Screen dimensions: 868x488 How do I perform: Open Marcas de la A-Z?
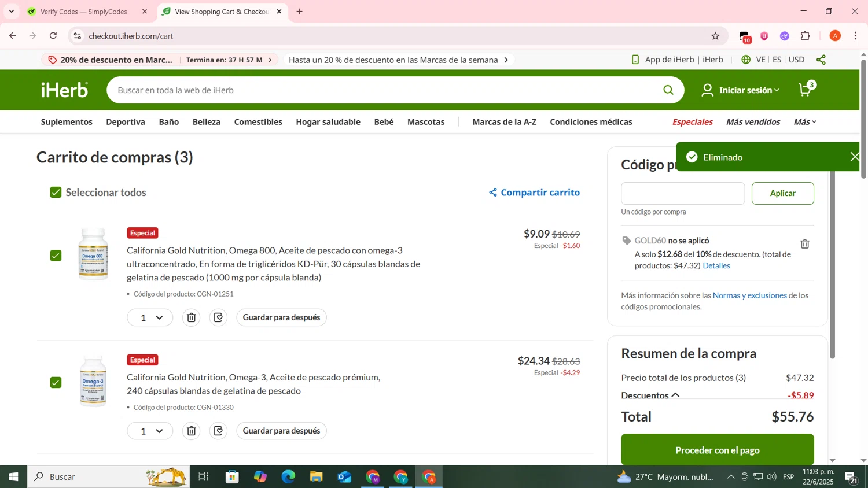click(504, 121)
